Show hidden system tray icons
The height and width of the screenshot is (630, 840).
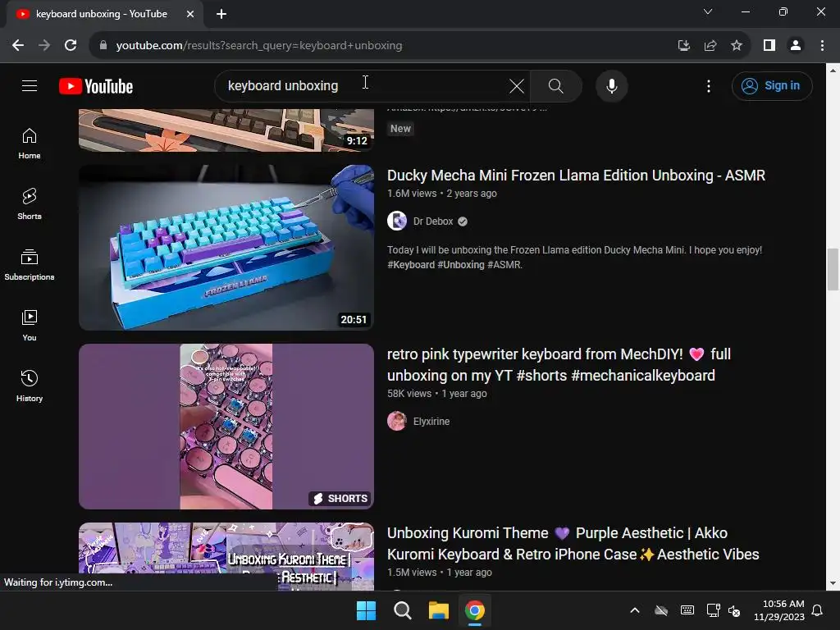point(635,610)
